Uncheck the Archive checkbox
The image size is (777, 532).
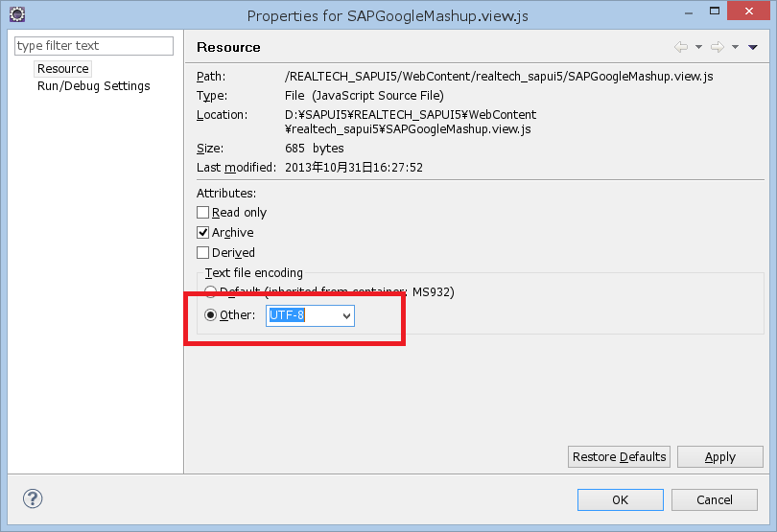pyautogui.click(x=202, y=232)
